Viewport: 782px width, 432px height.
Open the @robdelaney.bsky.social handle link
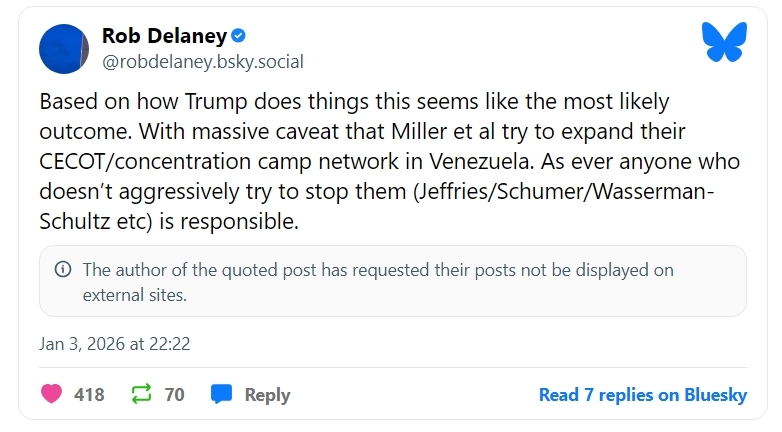tap(203, 61)
